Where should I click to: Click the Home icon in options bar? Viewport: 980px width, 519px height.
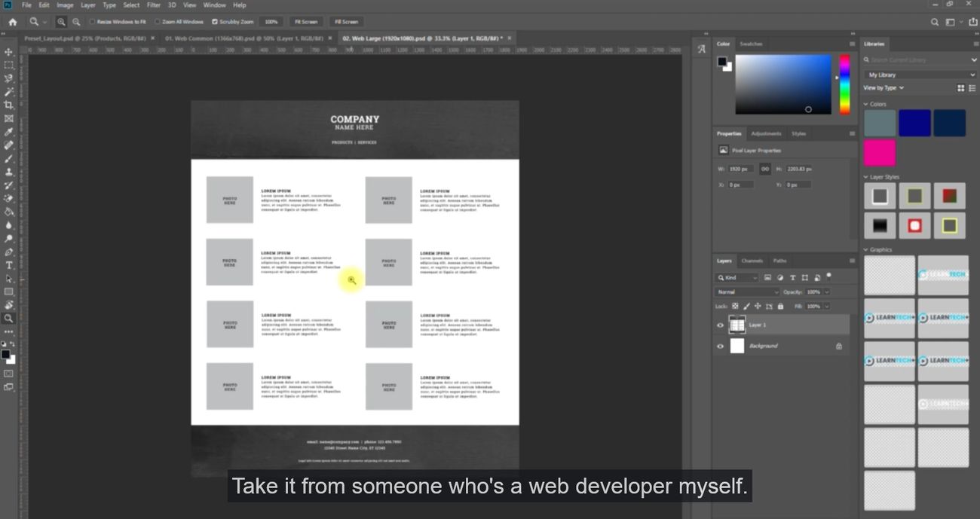pos(12,22)
